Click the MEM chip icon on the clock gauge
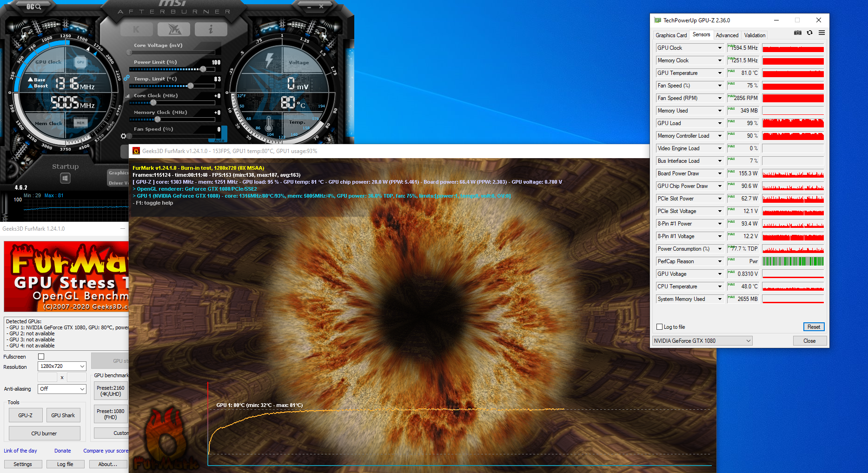The image size is (868, 473). tap(80, 123)
